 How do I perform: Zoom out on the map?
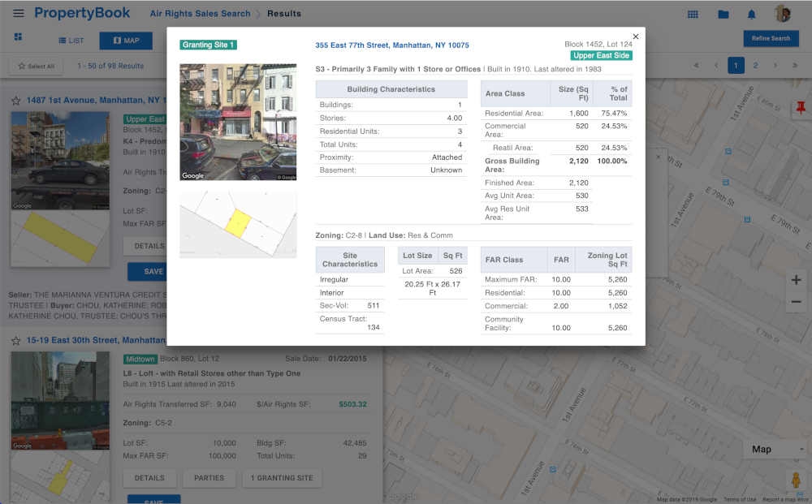click(x=796, y=302)
